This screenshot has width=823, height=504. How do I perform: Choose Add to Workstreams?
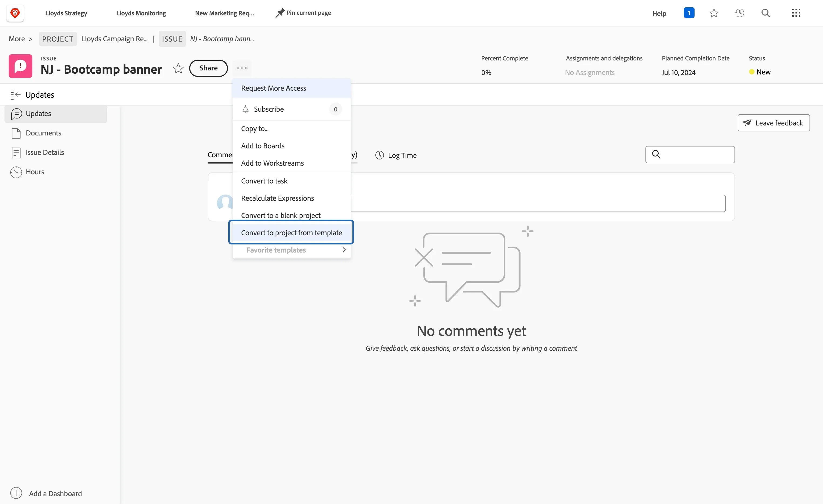tap(292, 163)
